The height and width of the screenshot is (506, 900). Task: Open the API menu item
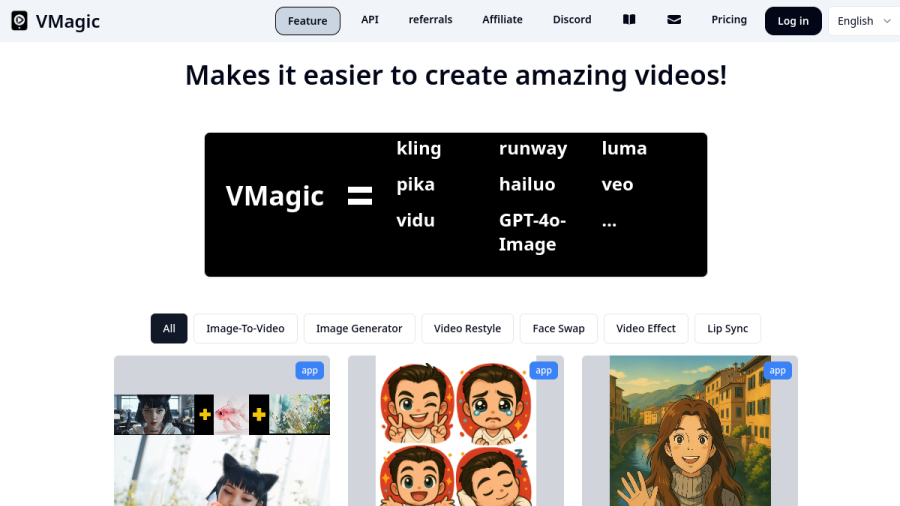(370, 20)
